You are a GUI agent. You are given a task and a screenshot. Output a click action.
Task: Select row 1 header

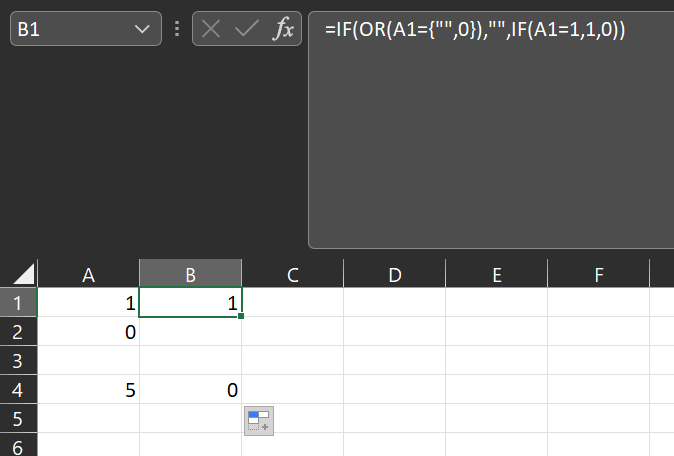tap(18, 303)
